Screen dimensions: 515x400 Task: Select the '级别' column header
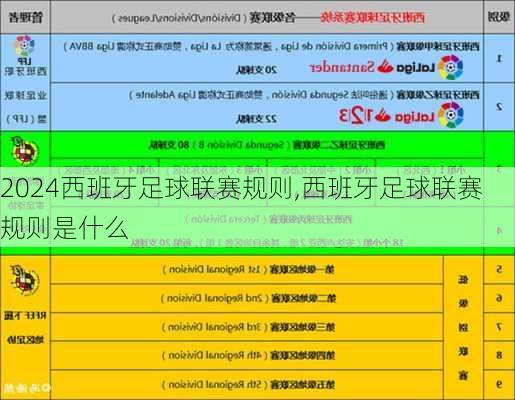[499, 17]
